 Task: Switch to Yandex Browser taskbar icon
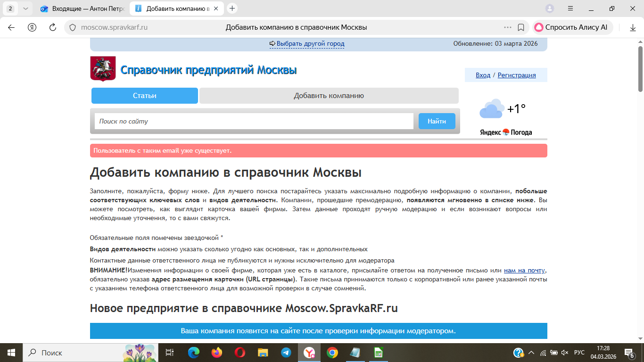(x=309, y=353)
